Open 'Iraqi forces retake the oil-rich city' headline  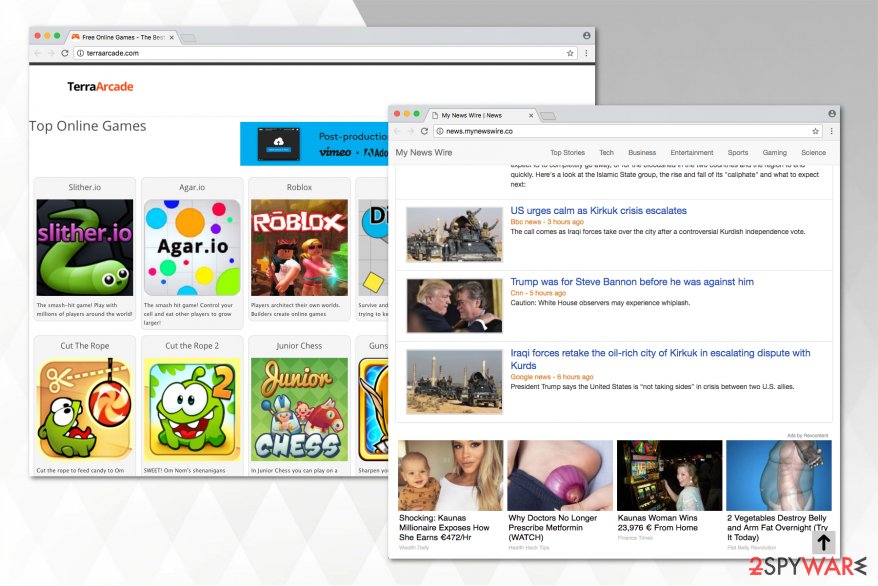(x=660, y=359)
